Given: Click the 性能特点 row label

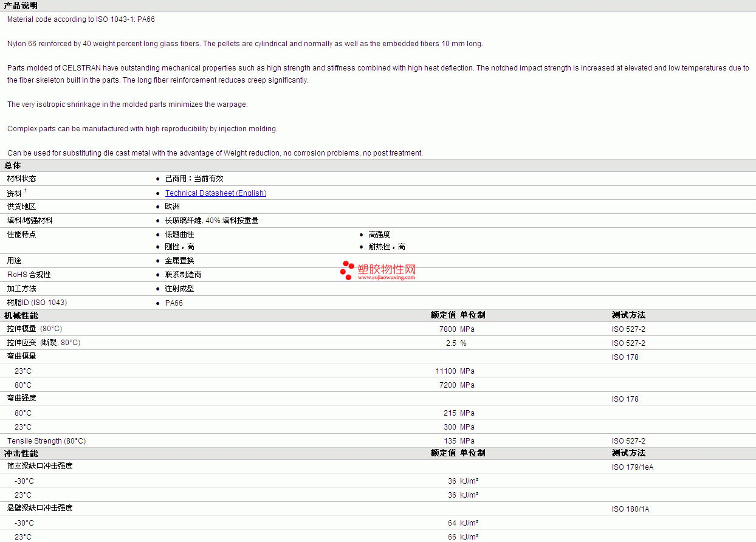Looking at the screenshot, I should pos(22,235).
